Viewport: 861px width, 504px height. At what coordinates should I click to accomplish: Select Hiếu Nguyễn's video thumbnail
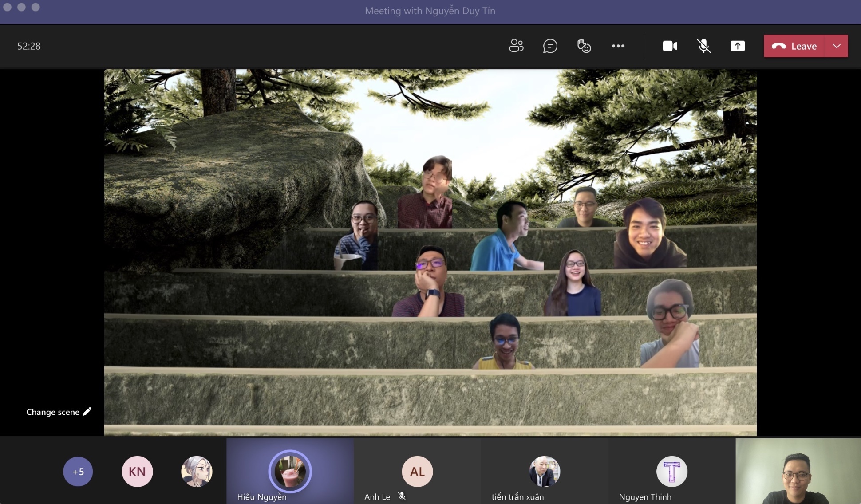[x=290, y=471]
